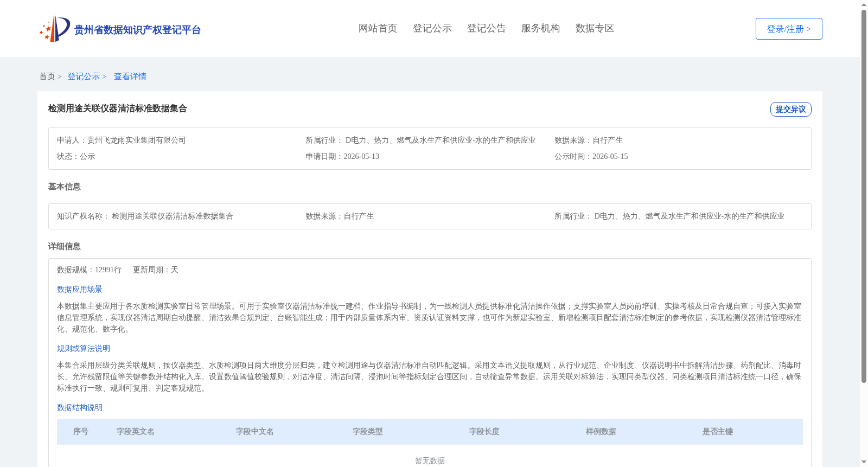Click the 提交异议 button
The height and width of the screenshot is (467, 868).
(x=791, y=109)
